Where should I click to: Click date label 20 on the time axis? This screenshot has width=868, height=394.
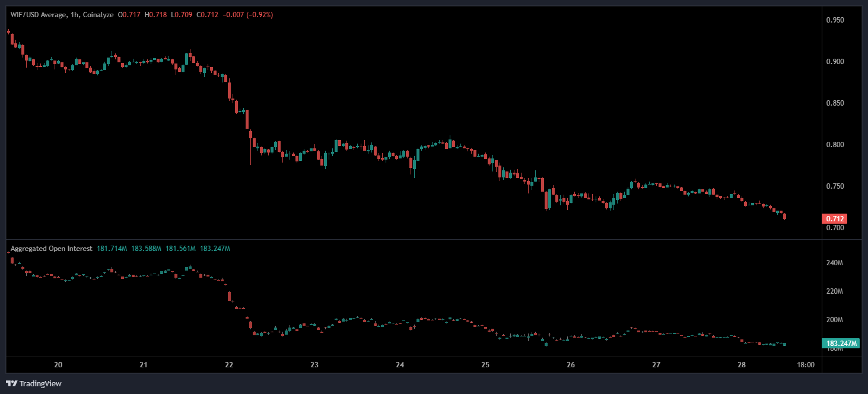[58, 364]
